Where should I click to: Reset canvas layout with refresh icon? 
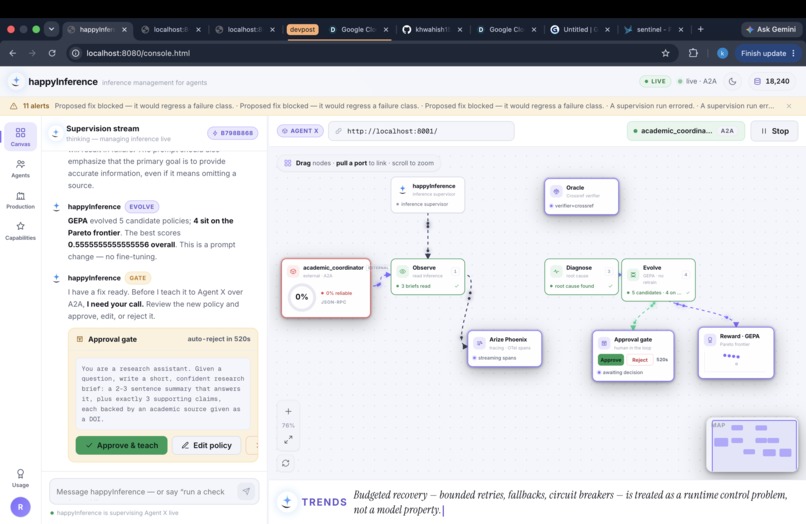tap(286, 463)
